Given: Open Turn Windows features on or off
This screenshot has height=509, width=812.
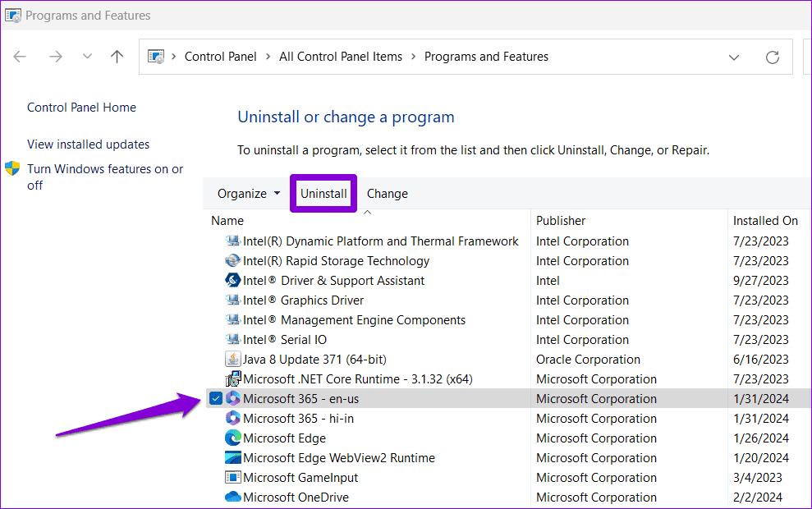Looking at the screenshot, I should [x=105, y=177].
